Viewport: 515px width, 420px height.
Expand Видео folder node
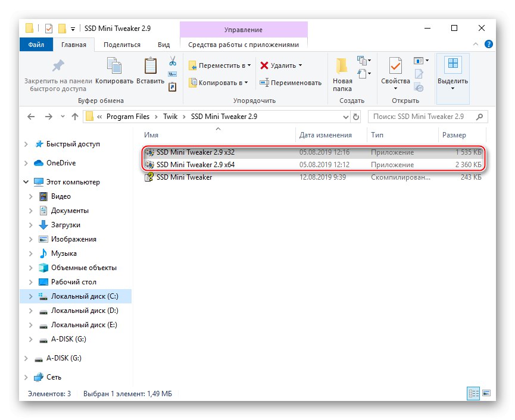coord(30,196)
